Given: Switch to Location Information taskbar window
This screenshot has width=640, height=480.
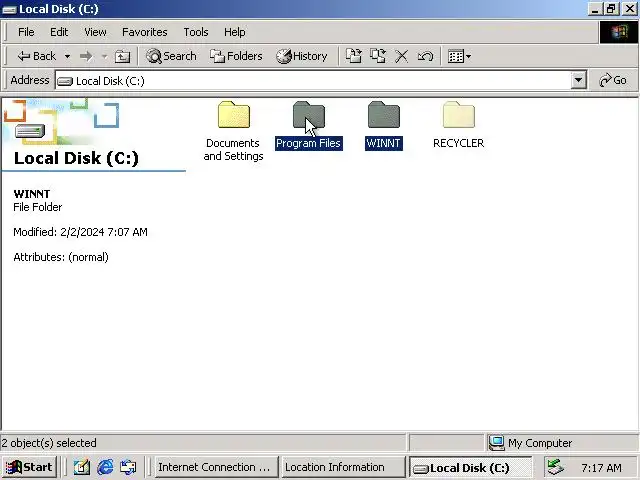Looking at the screenshot, I should (x=343, y=467).
